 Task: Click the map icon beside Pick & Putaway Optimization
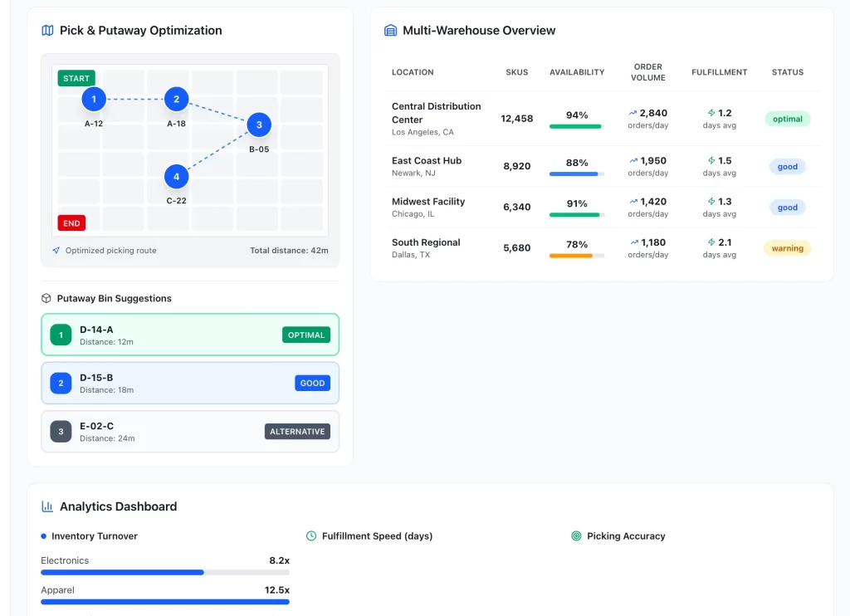coord(47,31)
